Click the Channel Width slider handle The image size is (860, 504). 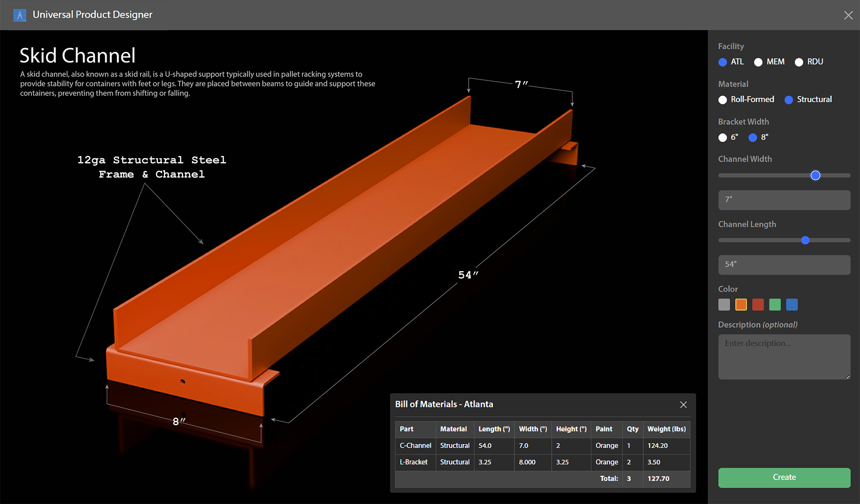click(815, 175)
